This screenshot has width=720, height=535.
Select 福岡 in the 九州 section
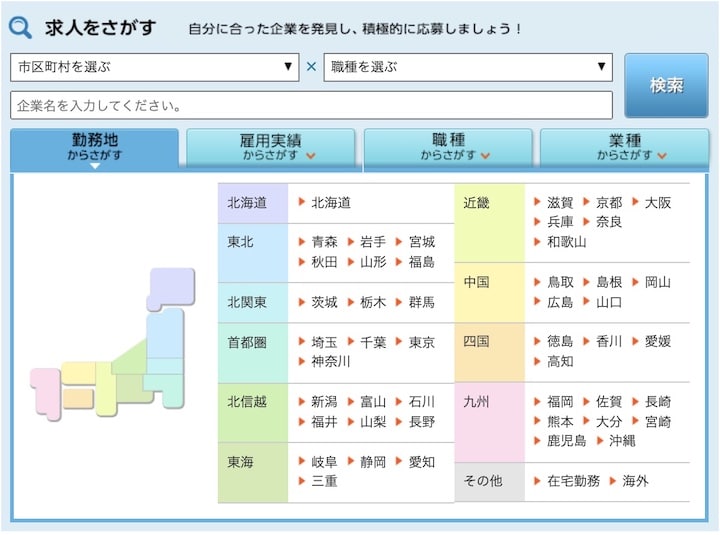(560, 402)
